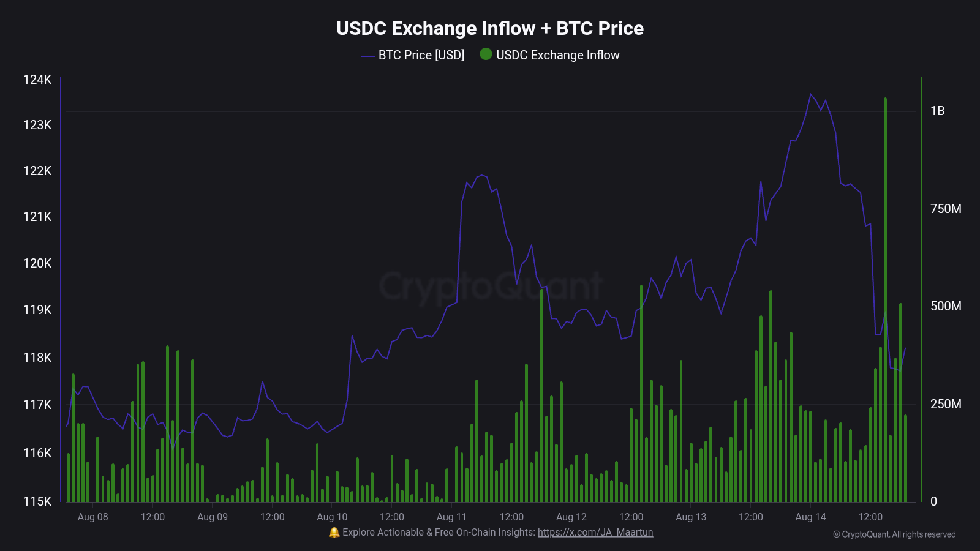Image resolution: width=980 pixels, height=551 pixels.
Task: Click the 124K label on the left axis
Action: coord(37,80)
